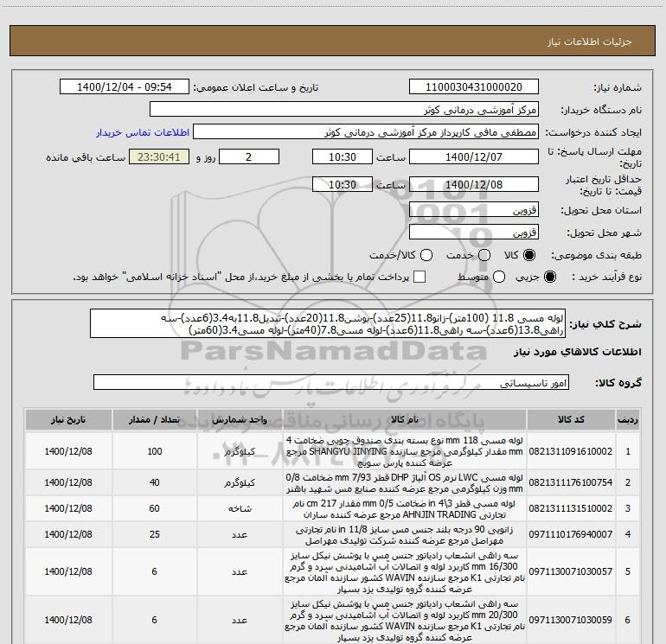The height and width of the screenshot is (644, 666).
Task: Click the delivery city field قزوین
Action: click(474, 233)
